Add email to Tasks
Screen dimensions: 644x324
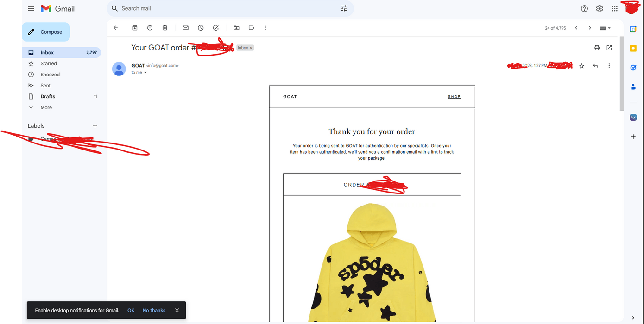216,28
